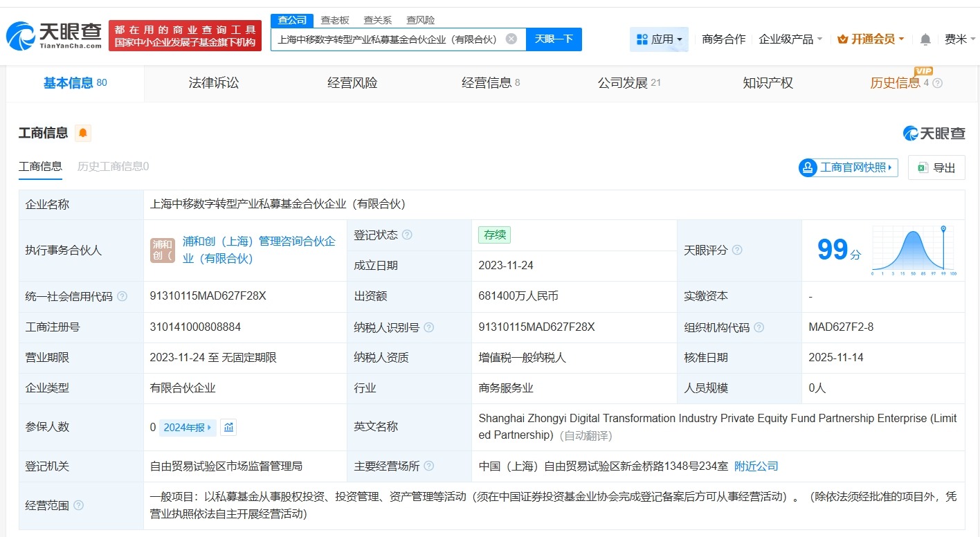Click the crown icon next to 开通会员
This screenshot has height=537, width=980.
tap(843, 39)
